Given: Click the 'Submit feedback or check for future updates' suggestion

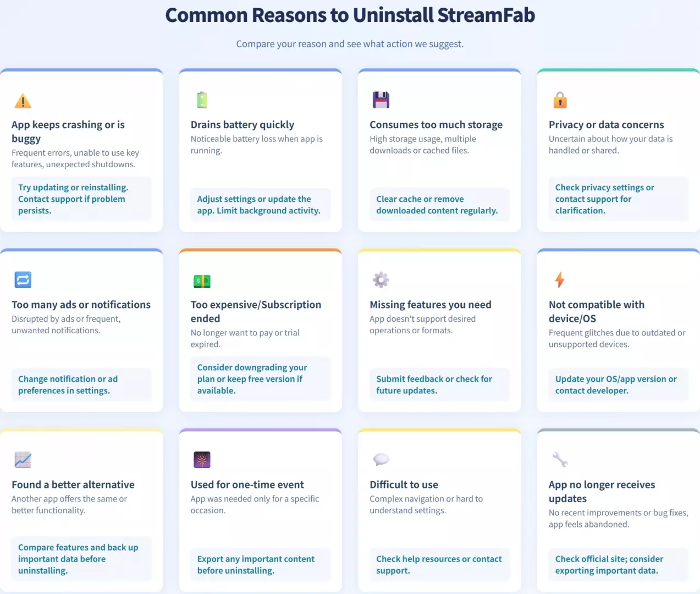Looking at the screenshot, I should pos(439,384).
